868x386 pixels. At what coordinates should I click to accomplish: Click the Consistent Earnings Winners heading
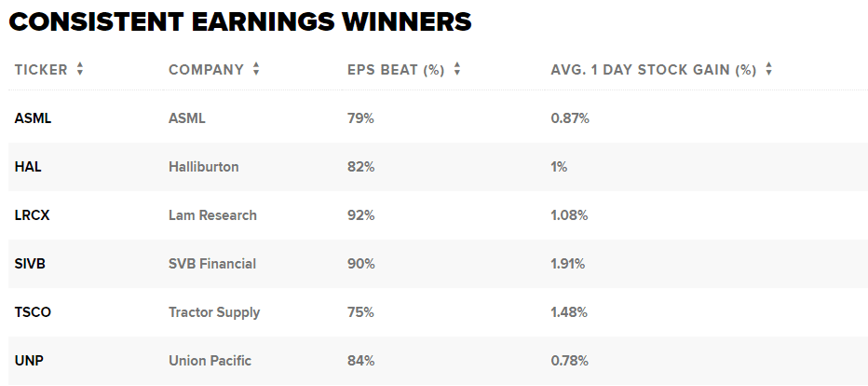pyautogui.click(x=240, y=22)
